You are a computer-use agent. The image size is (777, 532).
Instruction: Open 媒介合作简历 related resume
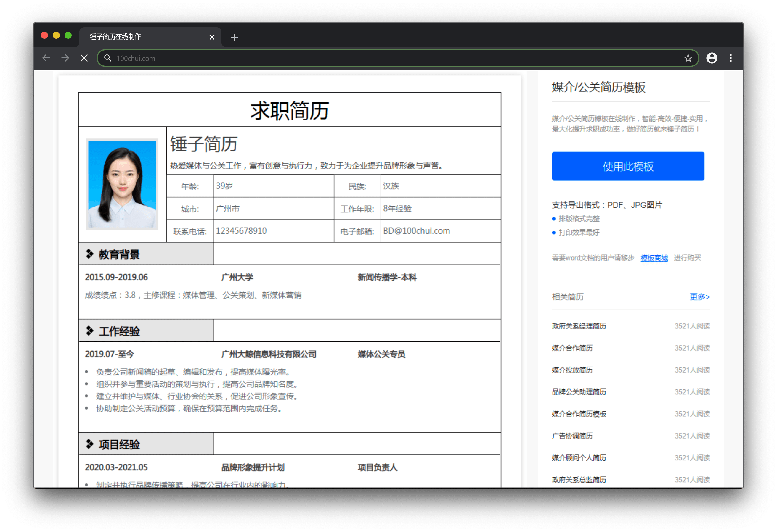coord(572,348)
